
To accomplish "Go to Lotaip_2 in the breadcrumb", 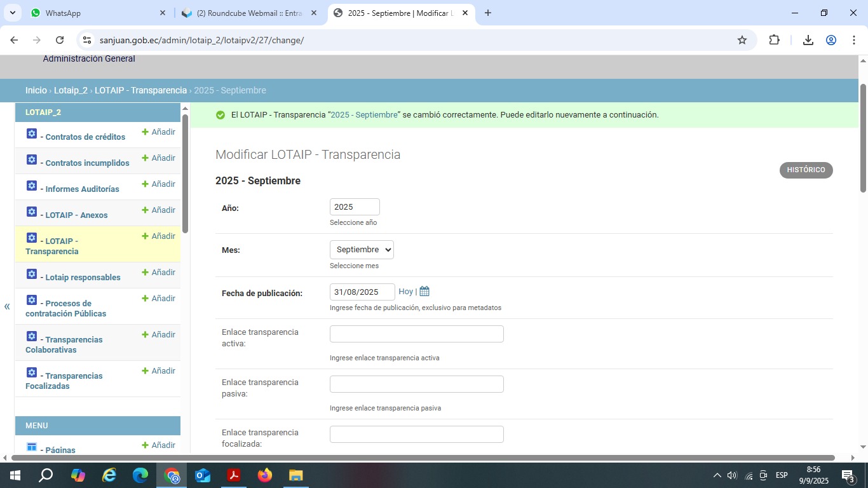I will point(71,90).
